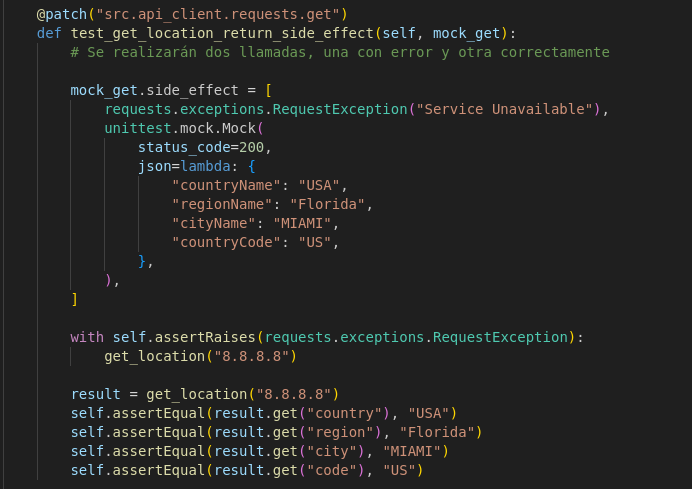This screenshot has height=489, width=692.
Task: Click the "Service Unavailable" string
Action: 509,109
